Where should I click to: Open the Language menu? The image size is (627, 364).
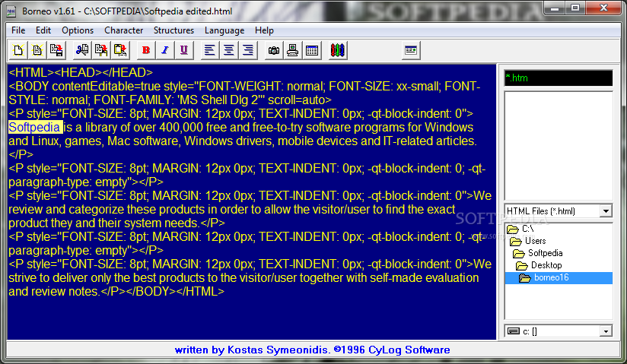point(224,30)
